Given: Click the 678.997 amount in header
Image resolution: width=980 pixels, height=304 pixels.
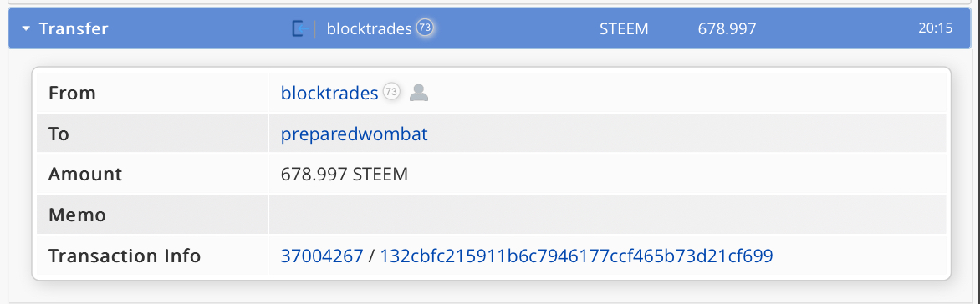Looking at the screenshot, I should [727, 28].
